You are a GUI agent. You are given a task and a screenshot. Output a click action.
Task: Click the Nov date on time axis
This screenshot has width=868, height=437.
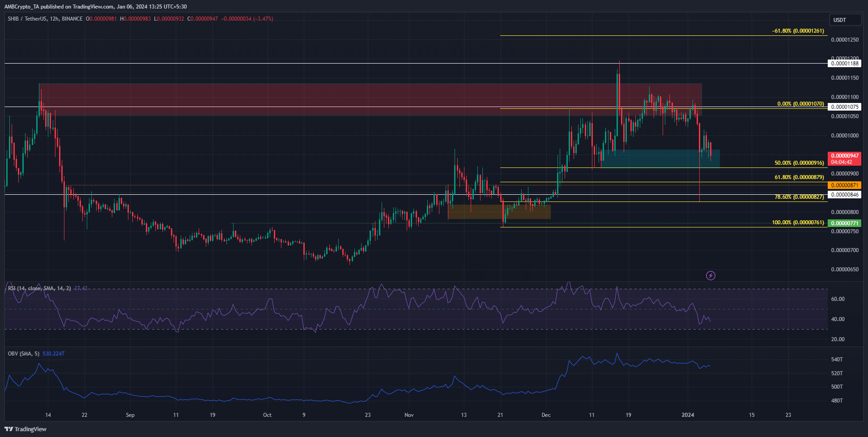coord(409,415)
